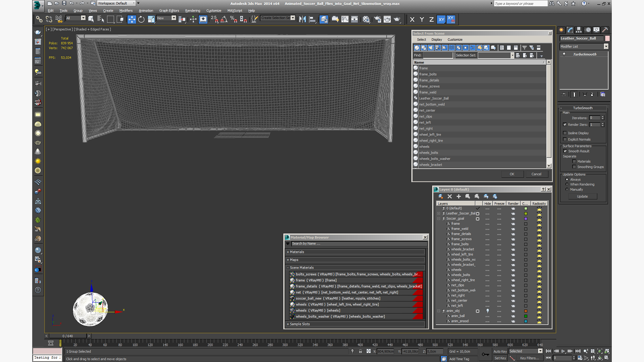This screenshot has height=362, width=644.
Task: Open the Customize menu in Select From Scene
Action: point(454,40)
